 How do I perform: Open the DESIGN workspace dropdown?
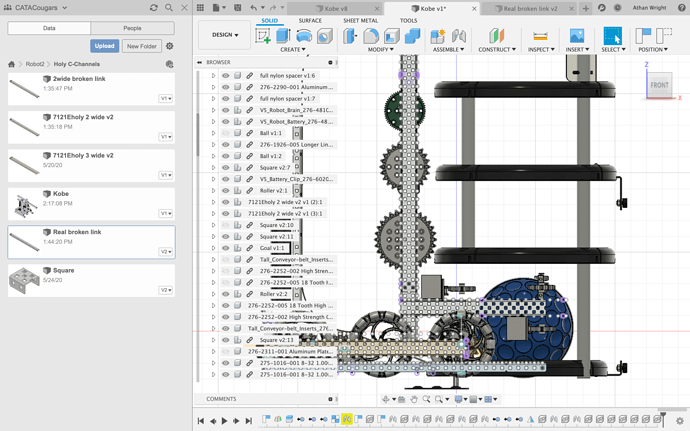click(223, 35)
